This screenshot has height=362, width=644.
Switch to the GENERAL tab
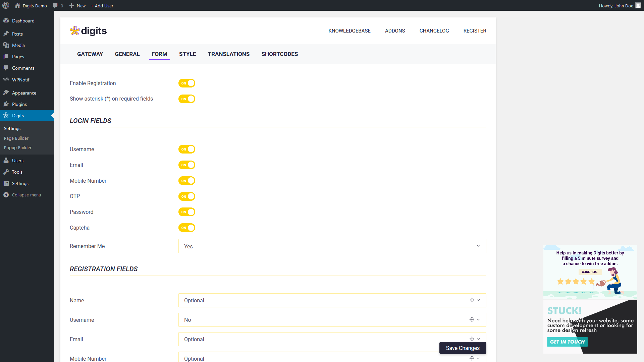click(x=127, y=54)
